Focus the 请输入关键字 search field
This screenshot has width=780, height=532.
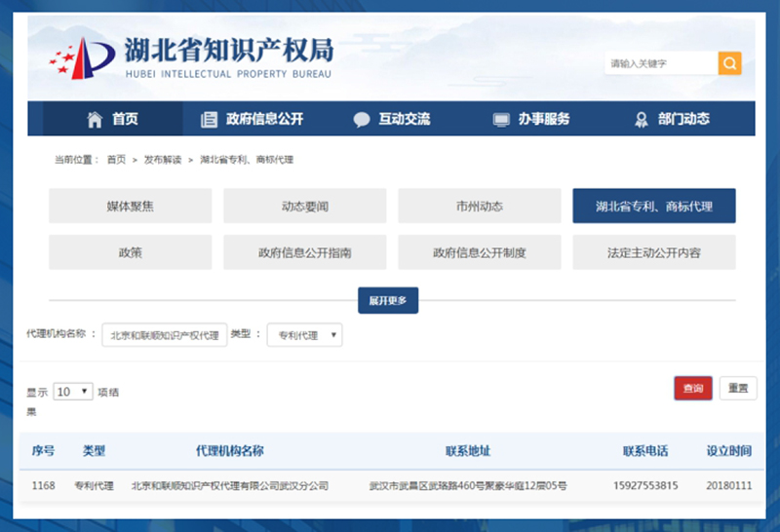[662, 63]
